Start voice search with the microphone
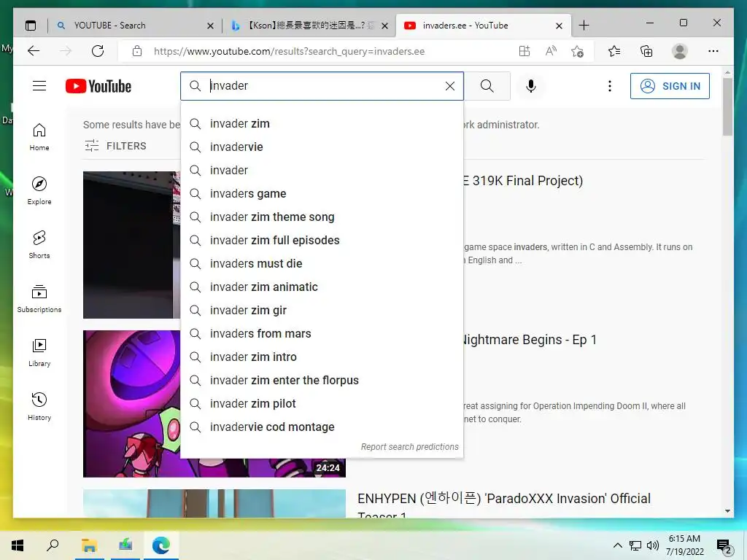 pyautogui.click(x=531, y=86)
